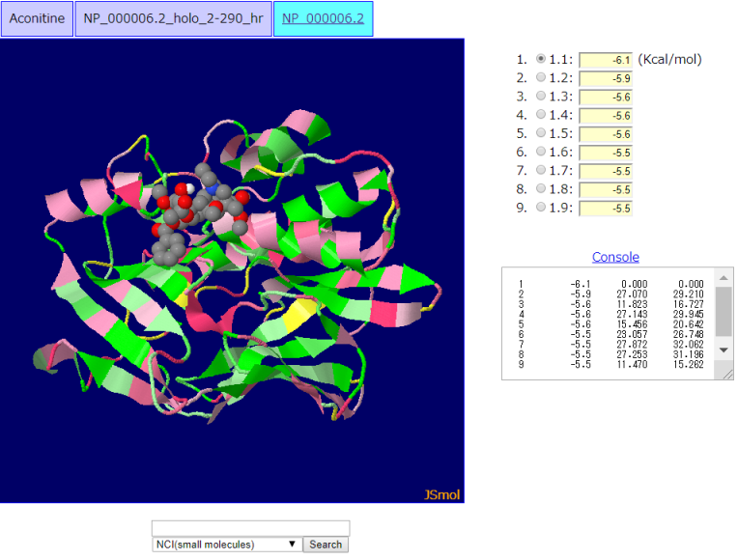Pick pose 1.9 radio button
Viewport: 738px width, 560px height.
[x=541, y=208]
